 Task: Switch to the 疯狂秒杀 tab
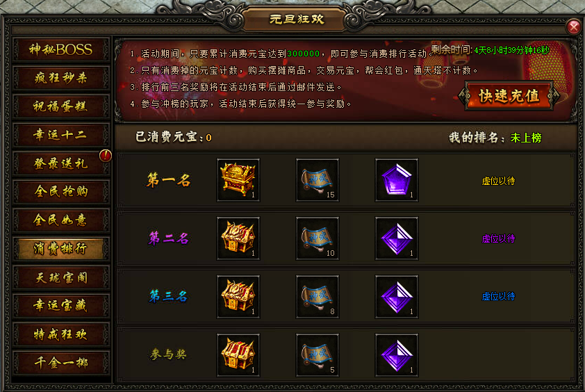(x=61, y=78)
